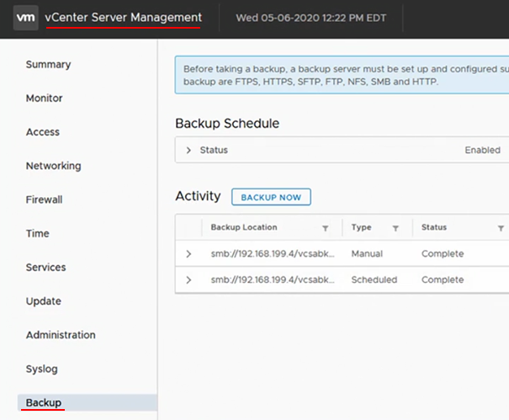Viewport: 509px width, 420px height.
Task: Select Access in the sidebar
Action: (43, 132)
